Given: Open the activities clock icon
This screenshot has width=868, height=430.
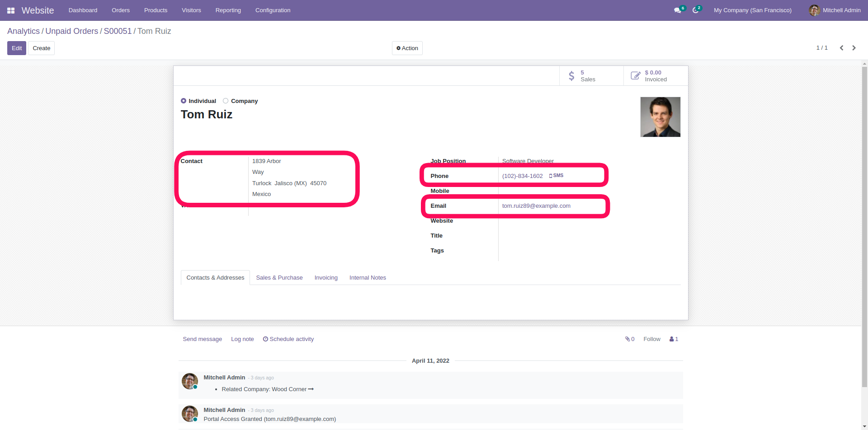Looking at the screenshot, I should coord(695,10).
